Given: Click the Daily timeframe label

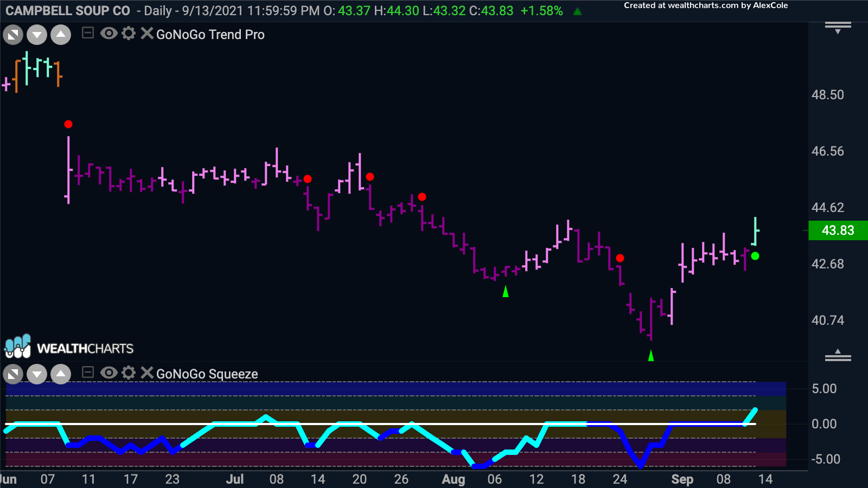Looking at the screenshot, I should tap(158, 11).
